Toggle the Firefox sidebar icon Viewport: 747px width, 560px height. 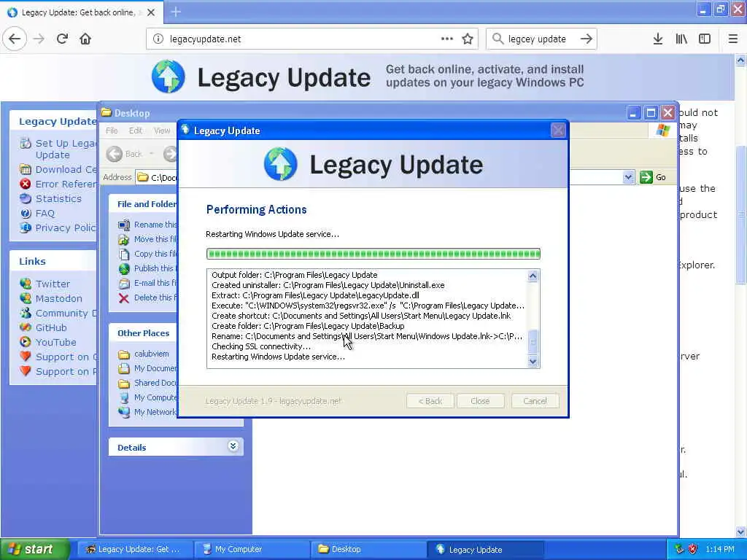point(705,39)
